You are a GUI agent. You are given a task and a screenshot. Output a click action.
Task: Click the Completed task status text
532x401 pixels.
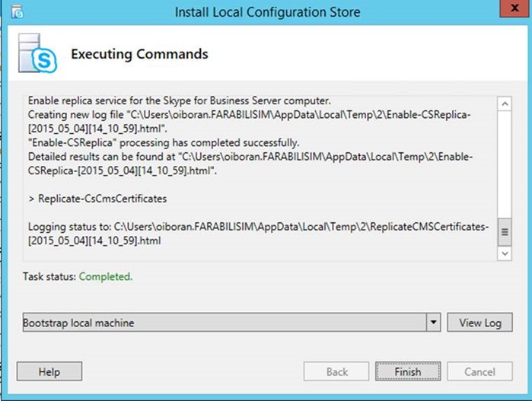point(106,276)
